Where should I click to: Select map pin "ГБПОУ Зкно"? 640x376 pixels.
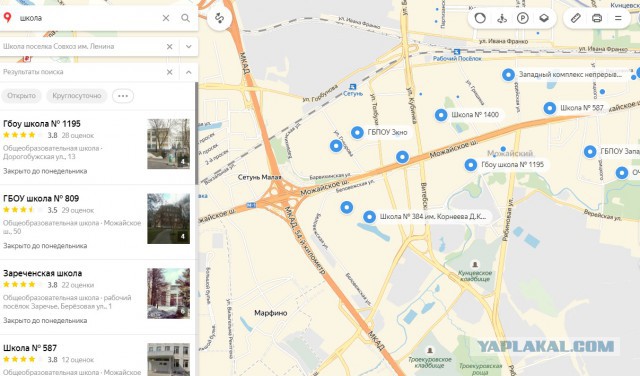point(357,132)
